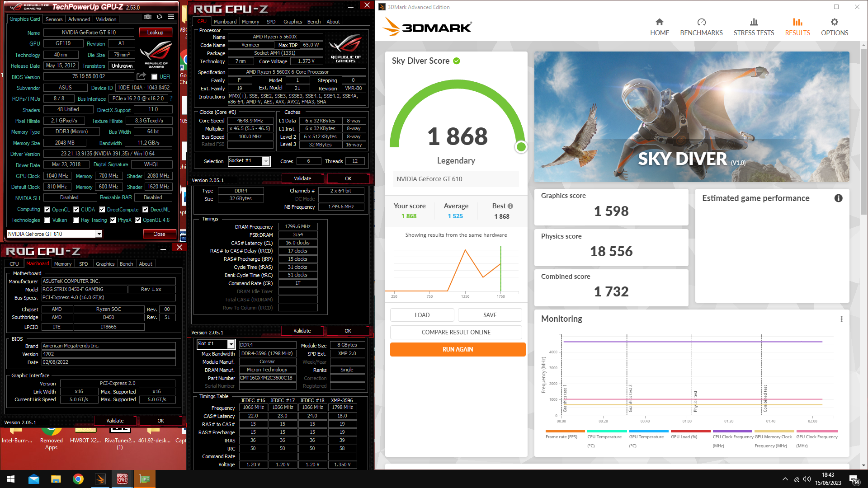Click the Lookup button in GPU-Z

pos(155,33)
